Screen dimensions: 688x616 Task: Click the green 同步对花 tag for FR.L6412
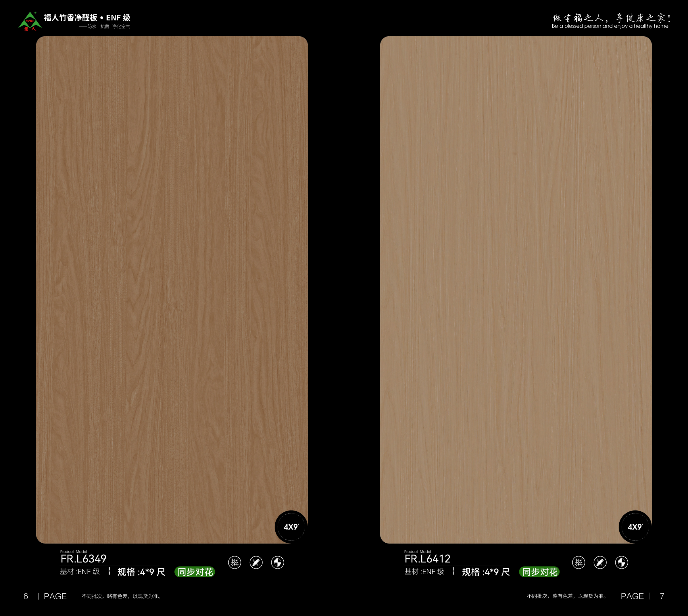[x=539, y=572]
